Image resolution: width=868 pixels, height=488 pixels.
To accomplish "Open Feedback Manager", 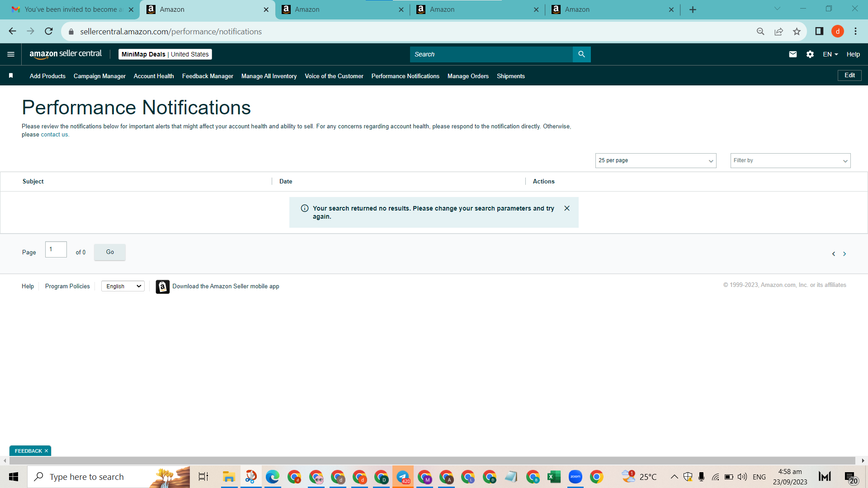I will [x=208, y=76].
